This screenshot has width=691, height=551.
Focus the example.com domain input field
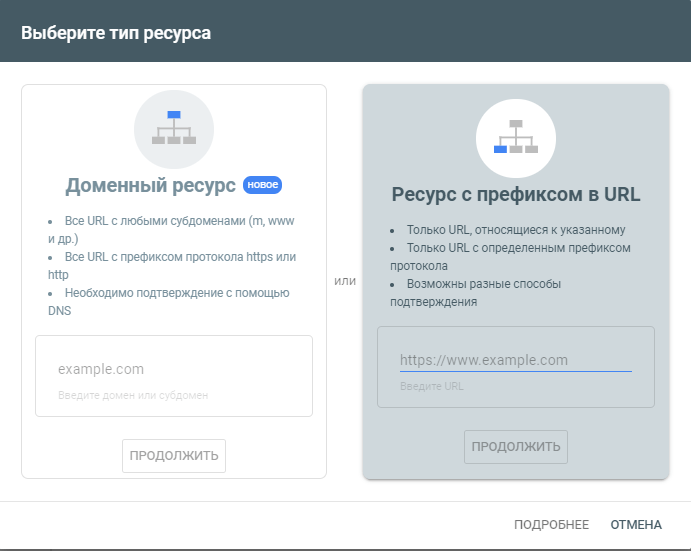click(x=173, y=369)
